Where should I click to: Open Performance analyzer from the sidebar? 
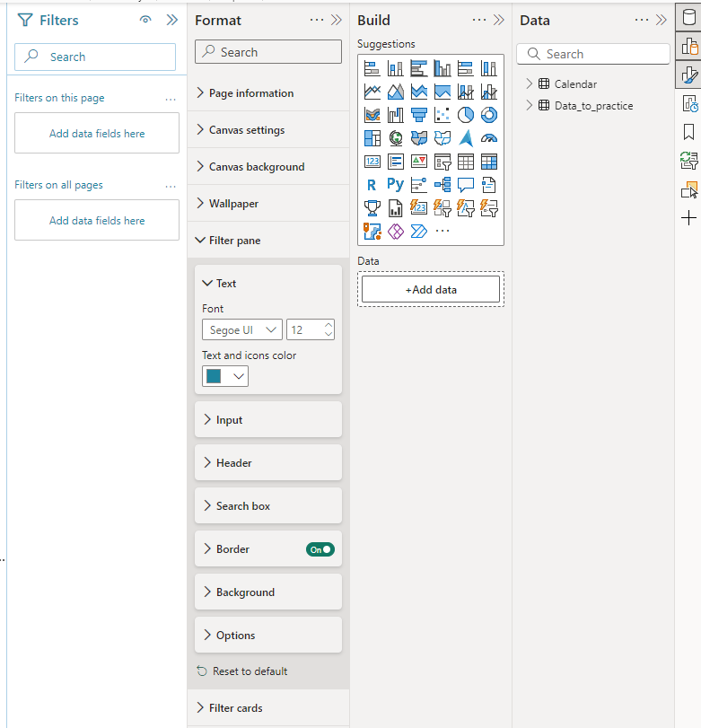coord(689,103)
